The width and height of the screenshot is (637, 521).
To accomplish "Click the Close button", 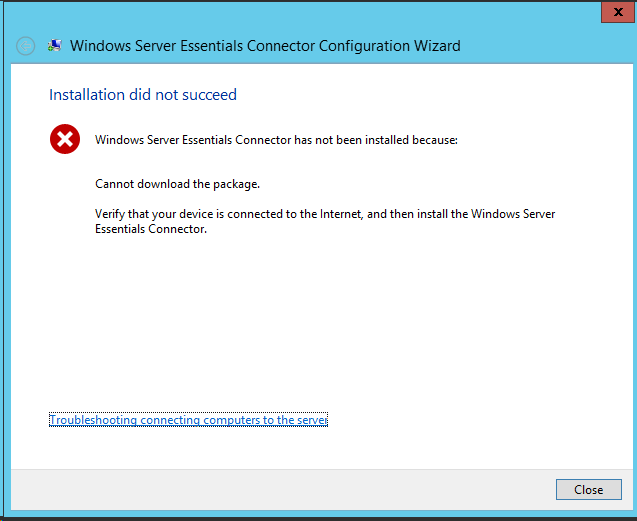I will 589,490.
